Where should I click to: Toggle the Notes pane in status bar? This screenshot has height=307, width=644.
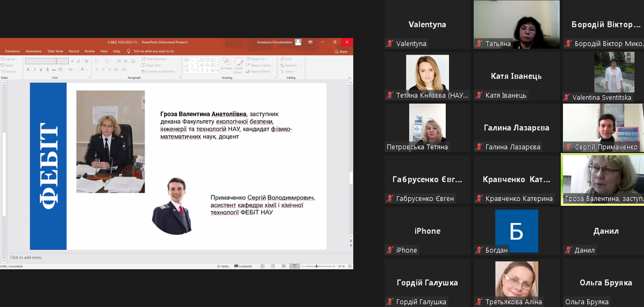223,266
